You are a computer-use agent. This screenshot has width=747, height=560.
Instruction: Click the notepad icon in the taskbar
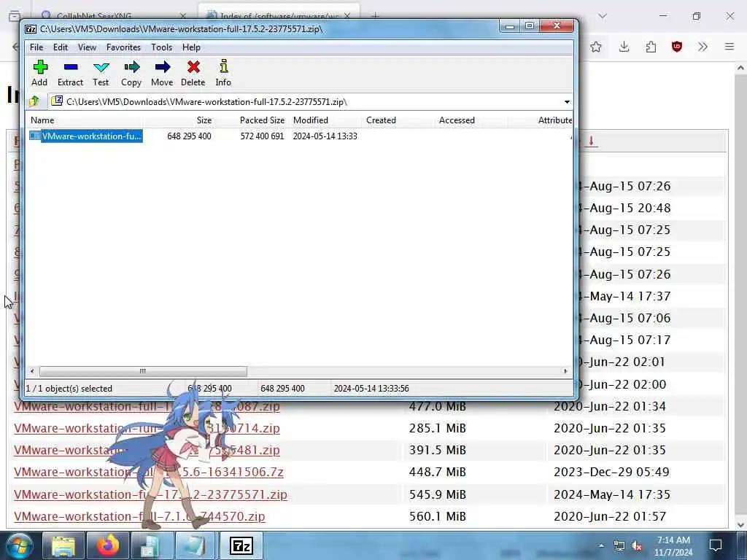click(x=196, y=546)
